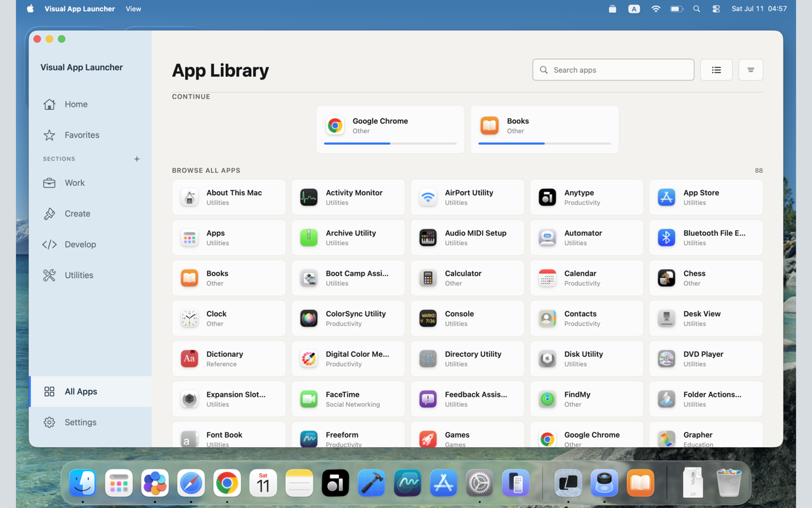Viewport: 812px width, 508px height.
Task: Launch the FaceTime app tile
Action: tap(348, 399)
